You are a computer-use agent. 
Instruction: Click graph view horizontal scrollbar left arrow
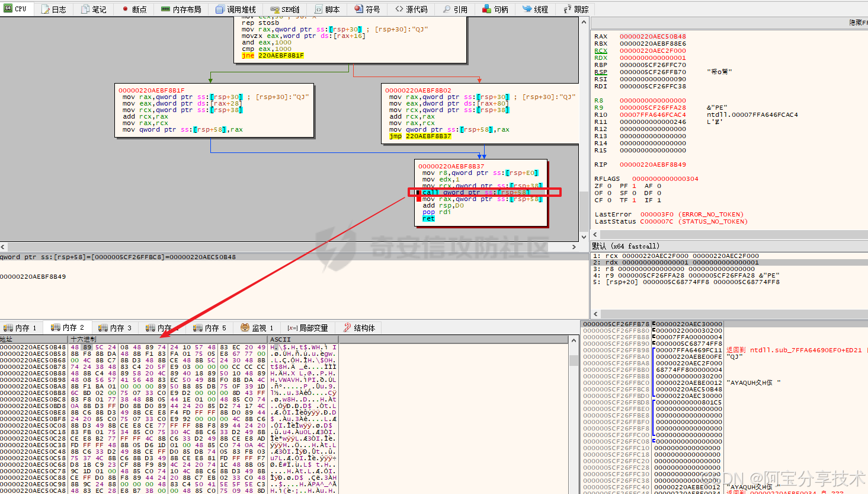3,247
